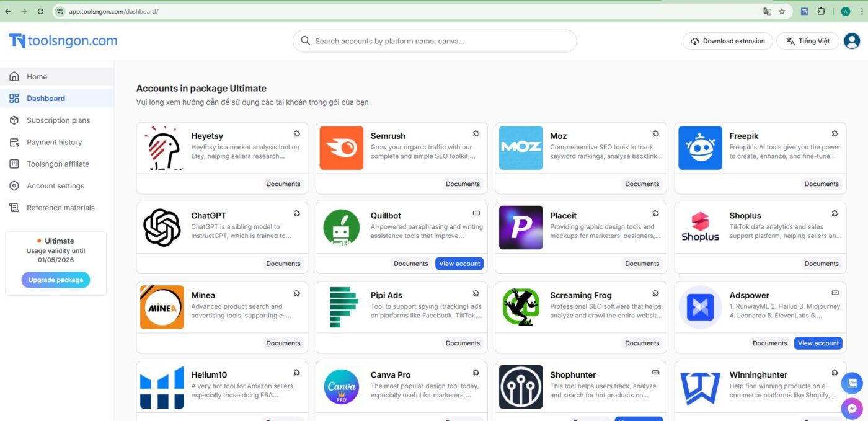Go back with the browser back arrow
Screen dimensions: 868x421
8,11
